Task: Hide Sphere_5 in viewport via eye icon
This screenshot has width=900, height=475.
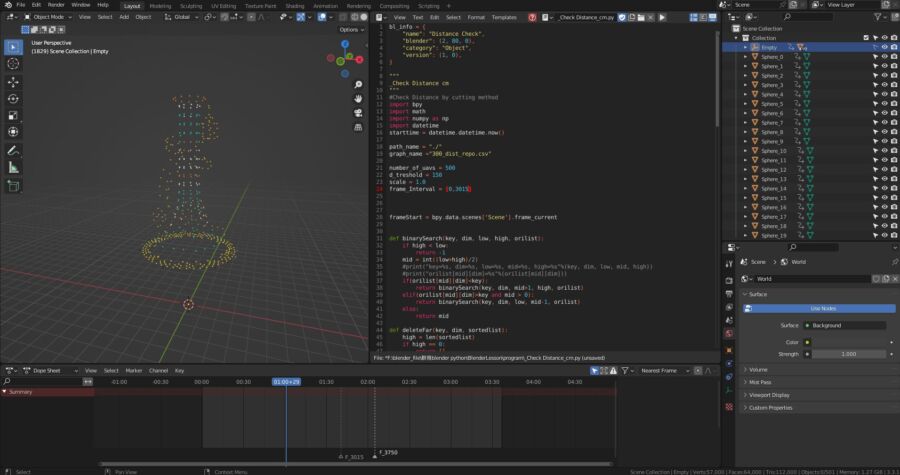Action: pyautogui.click(x=885, y=104)
